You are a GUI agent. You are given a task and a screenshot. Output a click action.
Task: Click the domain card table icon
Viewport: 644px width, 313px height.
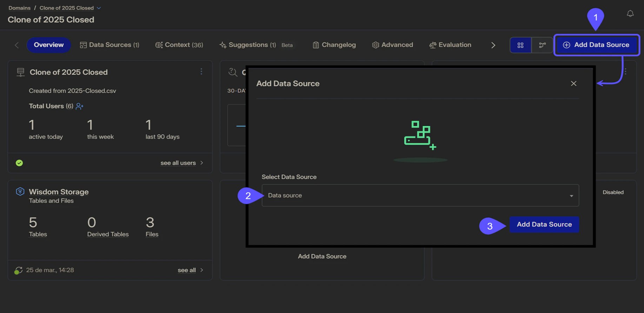(x=21, y=72)
